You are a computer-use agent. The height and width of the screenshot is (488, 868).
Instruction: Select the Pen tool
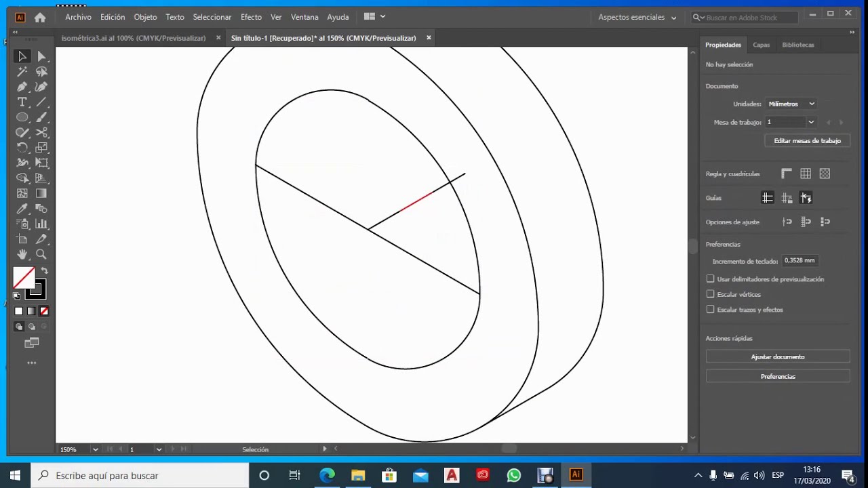click(x=22, y=87)
